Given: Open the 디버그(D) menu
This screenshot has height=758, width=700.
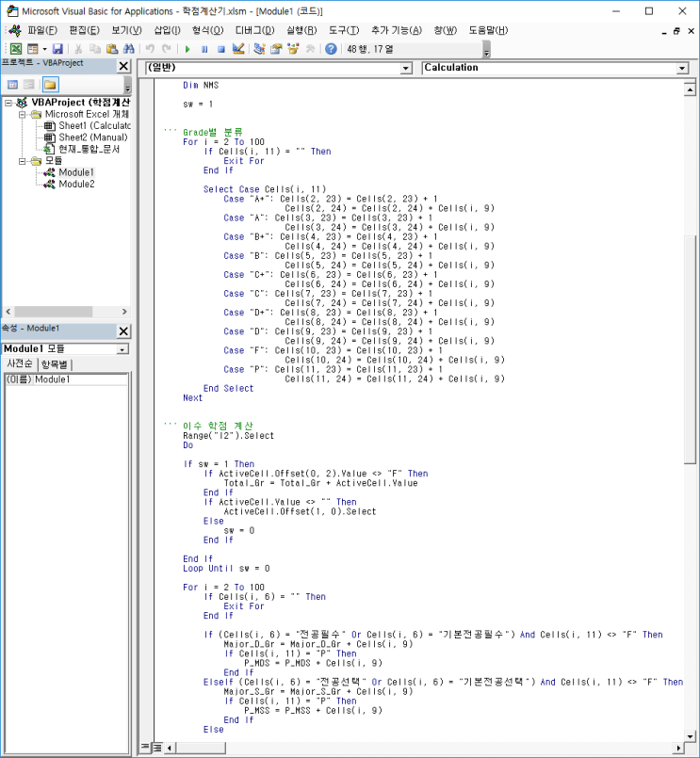Looking at the screenshot, I should [254, 30].
